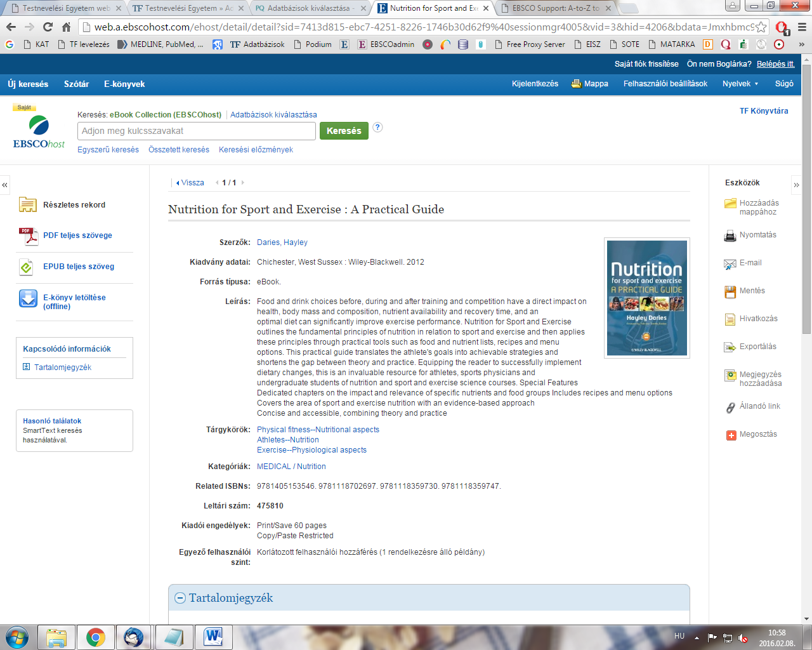
Task: Expand the bookmarks overflow chevron
Action: (x=802, y=44)
